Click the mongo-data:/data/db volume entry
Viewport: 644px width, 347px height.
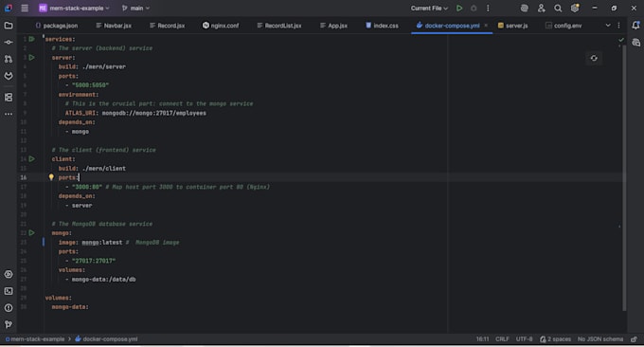[x=103, y=279]
